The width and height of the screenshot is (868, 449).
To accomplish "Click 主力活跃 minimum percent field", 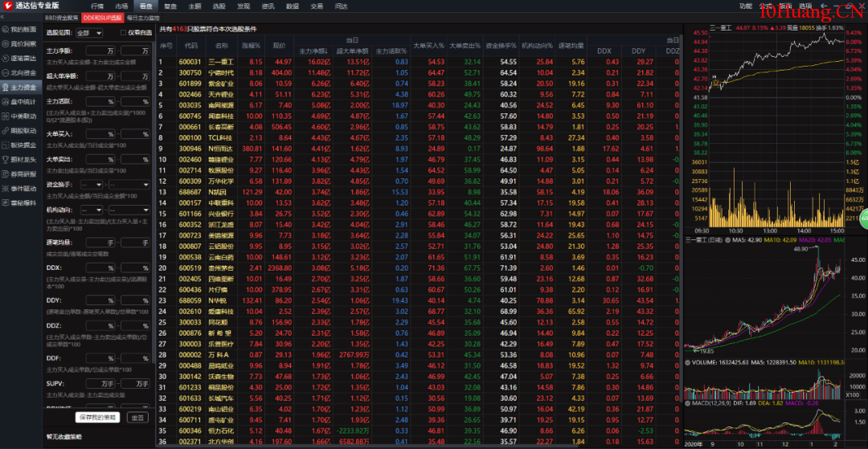I will [100, 102].
